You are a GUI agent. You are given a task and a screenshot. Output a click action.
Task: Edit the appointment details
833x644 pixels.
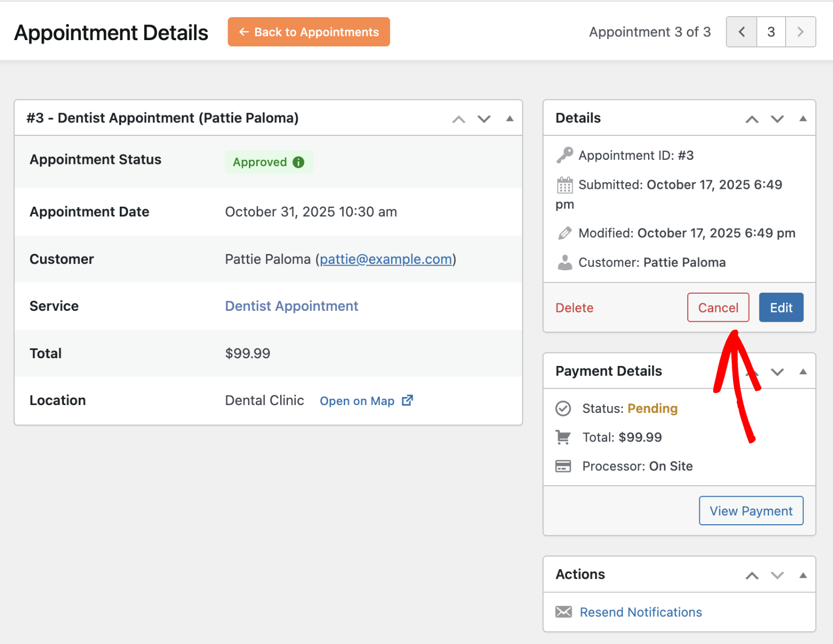pos(781,307)
